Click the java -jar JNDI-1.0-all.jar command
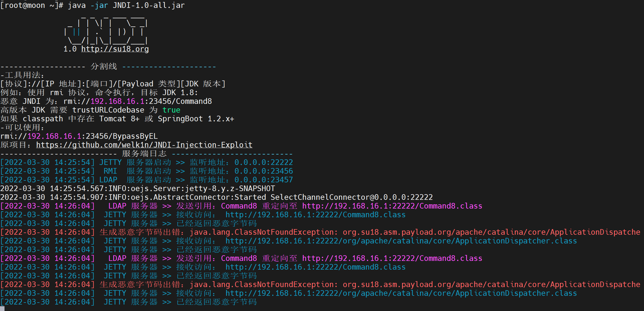The height and width of the screenshot is (311, 644). coord(126,5)
